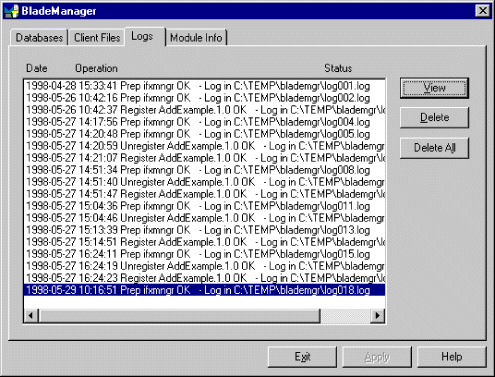Select log entry 1998-05-27 14:17:56 Prep ifxmngr

pyautogui.click(x=204, y=122)
